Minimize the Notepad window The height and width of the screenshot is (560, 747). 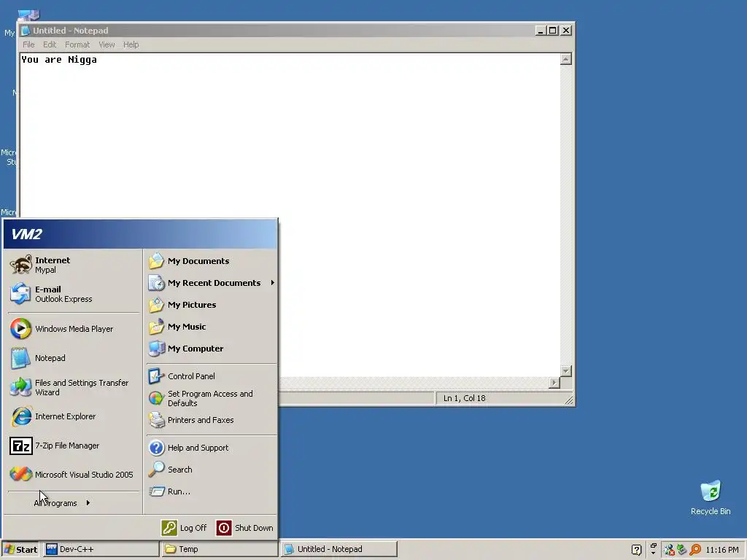pos(541,31)
